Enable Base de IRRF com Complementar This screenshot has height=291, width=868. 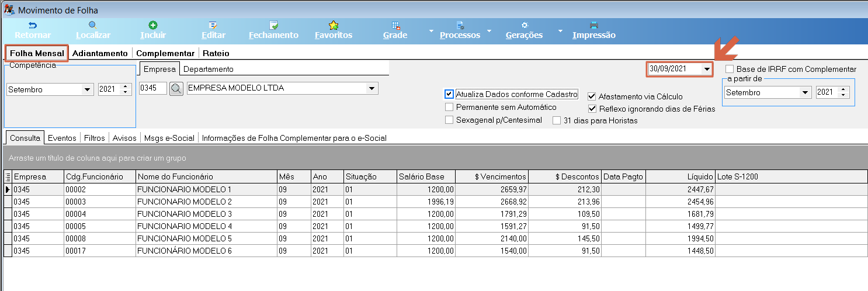pos(729,69)
